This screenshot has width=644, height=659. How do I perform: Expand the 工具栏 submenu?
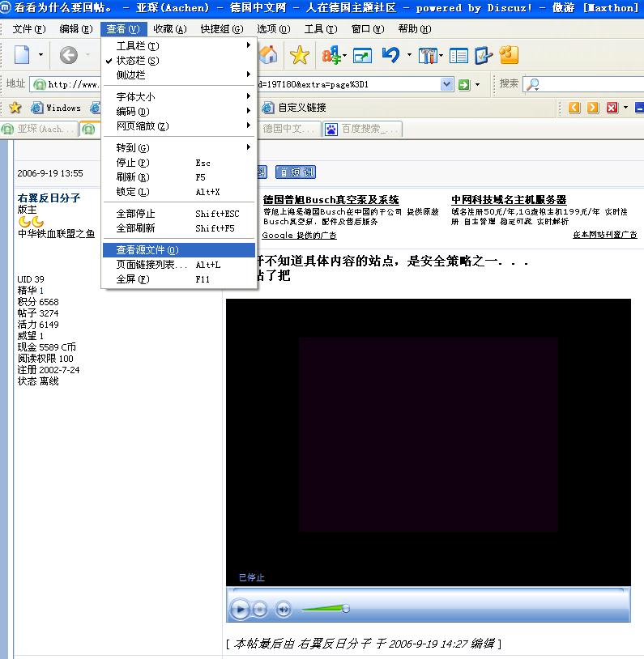pos(138,46)
